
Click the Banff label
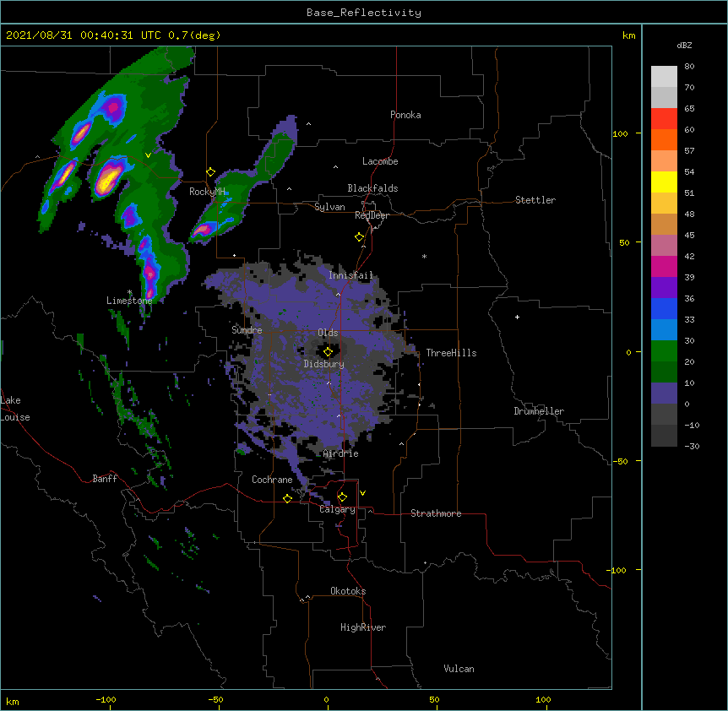click(x=105, y=479)
